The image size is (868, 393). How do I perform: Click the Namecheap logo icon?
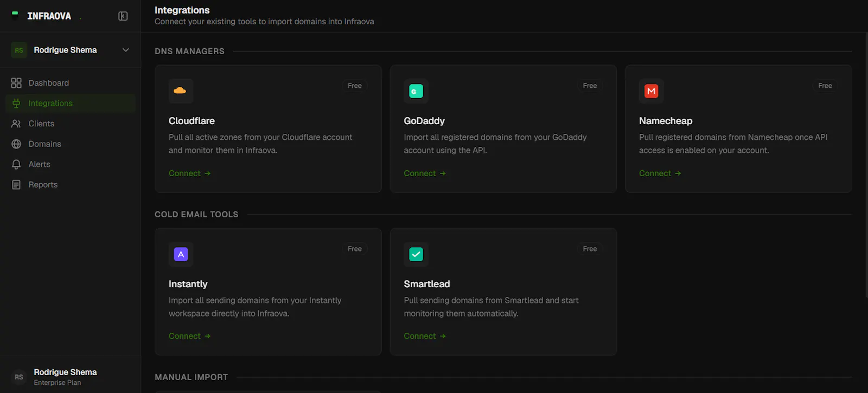point(651,91)
